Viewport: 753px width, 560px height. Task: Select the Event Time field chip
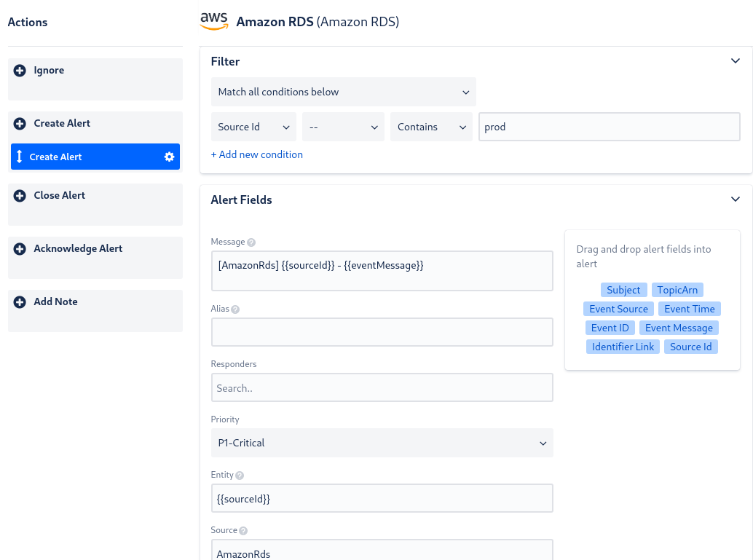[x=690, y=309]
